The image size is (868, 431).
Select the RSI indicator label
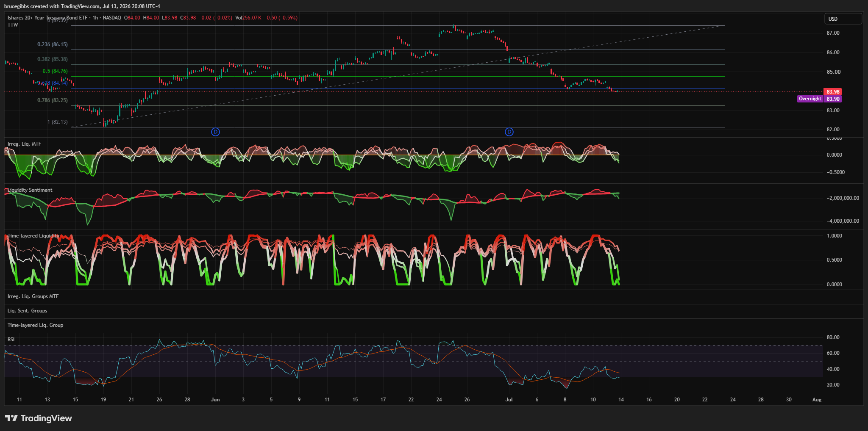11,340
